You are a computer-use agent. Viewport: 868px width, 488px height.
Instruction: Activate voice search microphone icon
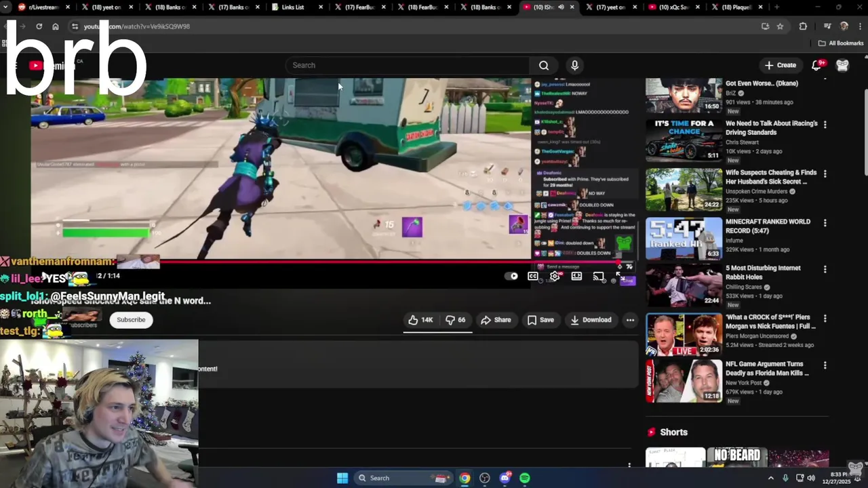coord(574,65)
